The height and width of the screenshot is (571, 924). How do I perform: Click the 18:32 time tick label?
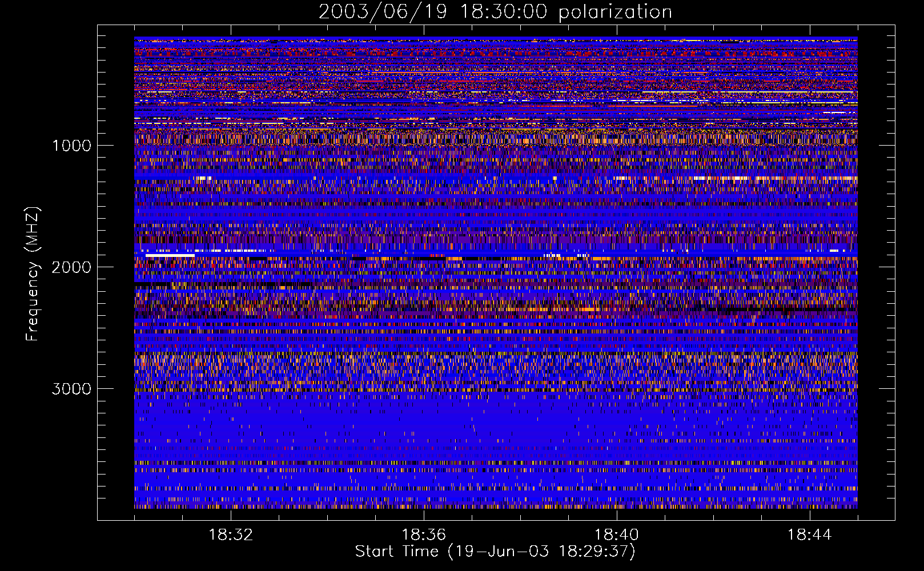point(231,535)
